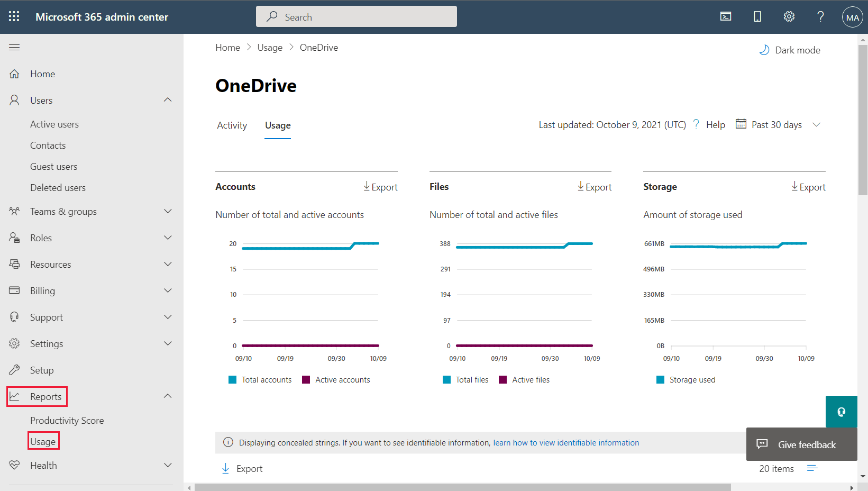The image size is (868, 491).
Task: Click the horizontal scrollbar at bottom
Action: [x=463, y=487]
